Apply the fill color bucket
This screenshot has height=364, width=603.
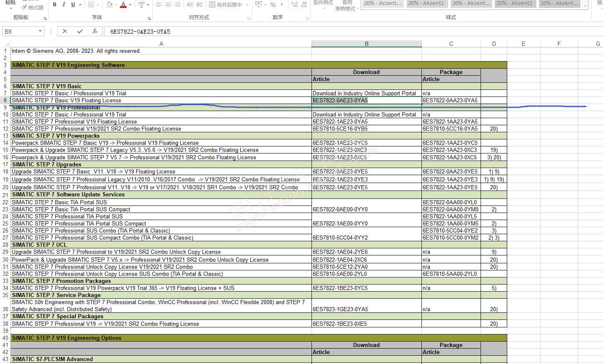[109, 5]
